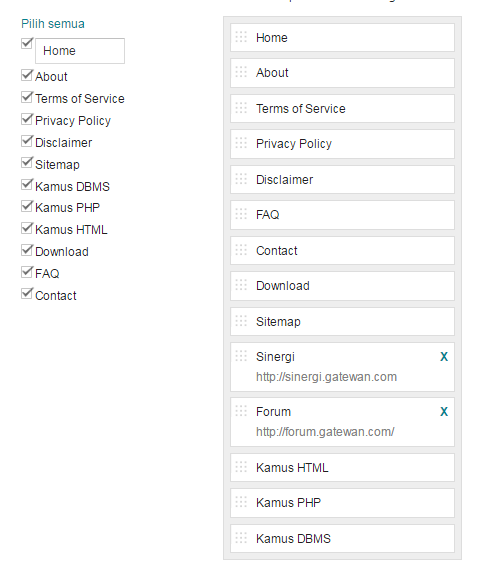The image size is (479, 567).
Task: Select the Download item in page list
Action: pos(342,286)
